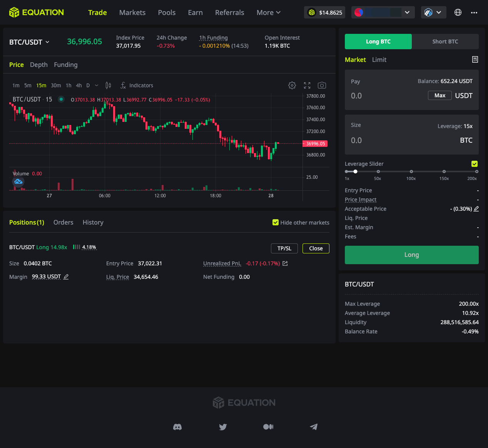This screenshot has width=488, height=448.
Task: Click the Telegram icon in footer
Action: pos(314,427)
